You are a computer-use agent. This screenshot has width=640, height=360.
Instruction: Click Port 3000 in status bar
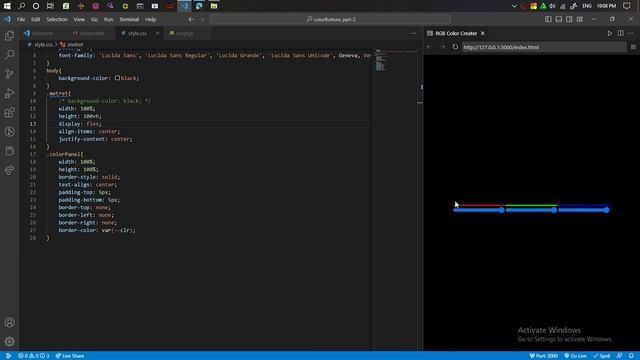coord(544,356)
